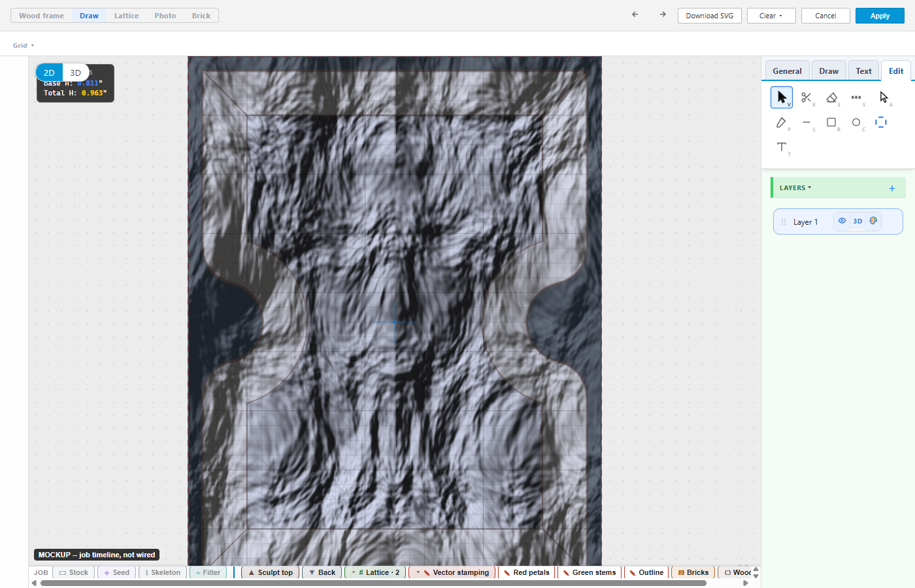Select the outline arrow tool (A)
Viewport: 915px width, 588px height.
click(x=884, y=97)
